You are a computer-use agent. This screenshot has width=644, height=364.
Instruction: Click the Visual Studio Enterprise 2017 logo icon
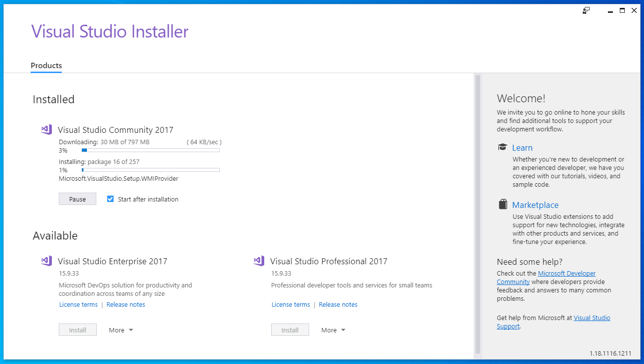click(x=46, y=261)
